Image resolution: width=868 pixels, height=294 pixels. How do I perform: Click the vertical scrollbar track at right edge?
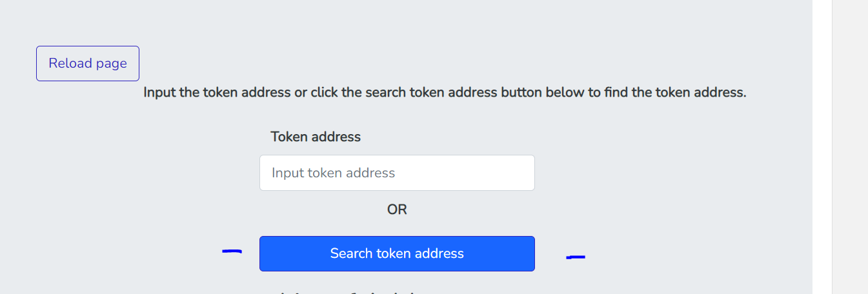850,147
